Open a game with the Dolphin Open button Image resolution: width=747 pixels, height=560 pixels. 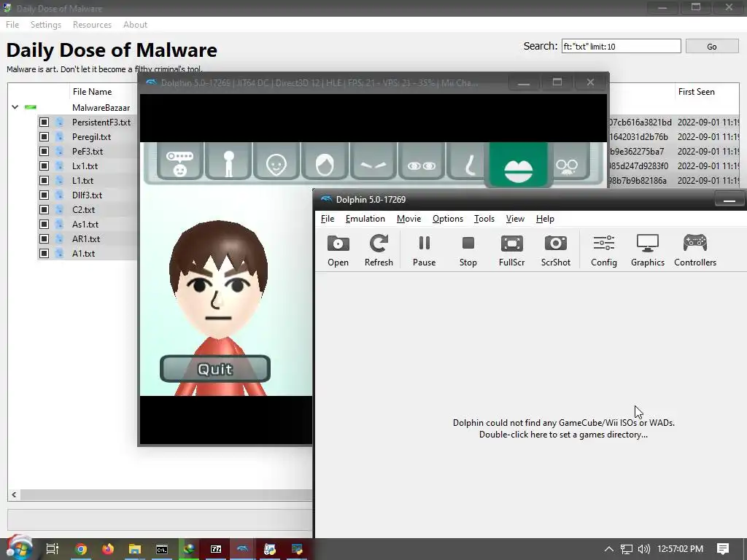pos(338,251)
